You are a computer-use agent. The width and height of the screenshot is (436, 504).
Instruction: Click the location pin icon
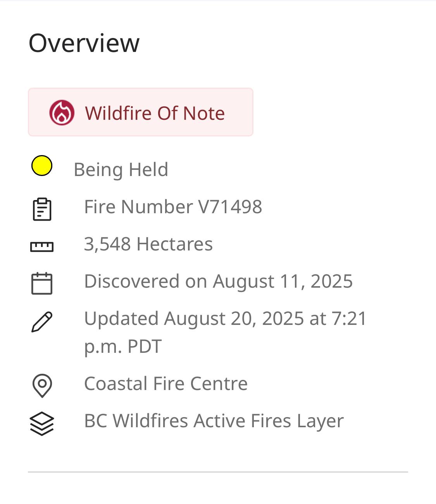[x=42, y=385]
